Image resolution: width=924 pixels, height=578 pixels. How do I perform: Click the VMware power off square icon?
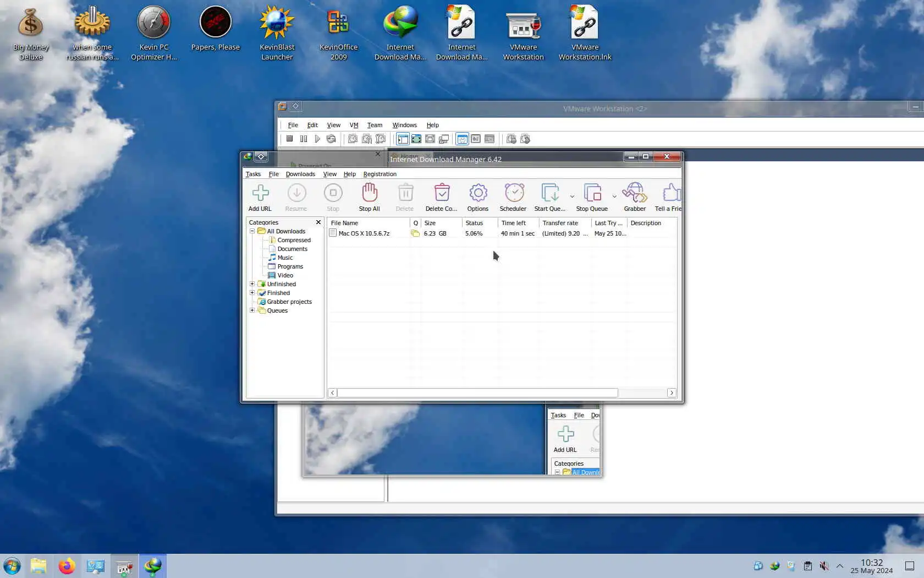289,139
